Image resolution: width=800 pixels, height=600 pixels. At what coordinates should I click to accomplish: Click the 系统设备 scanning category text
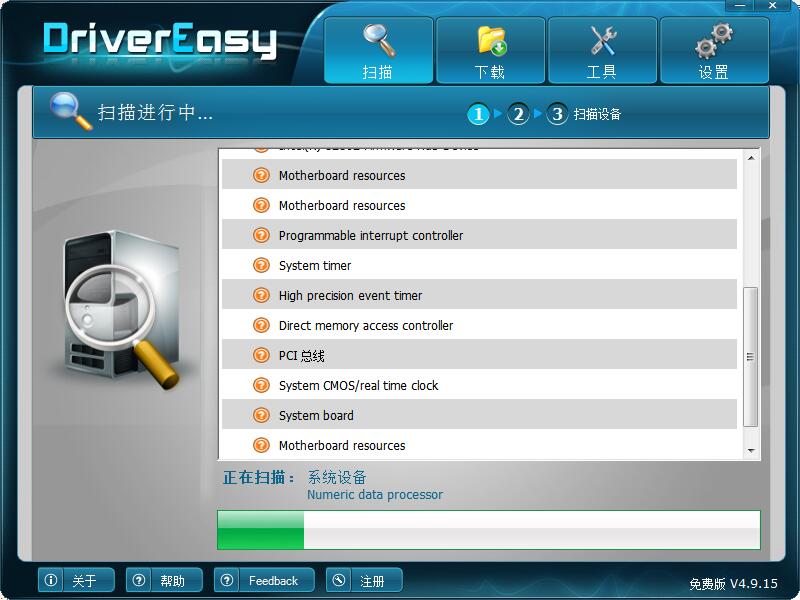[337, 477]
